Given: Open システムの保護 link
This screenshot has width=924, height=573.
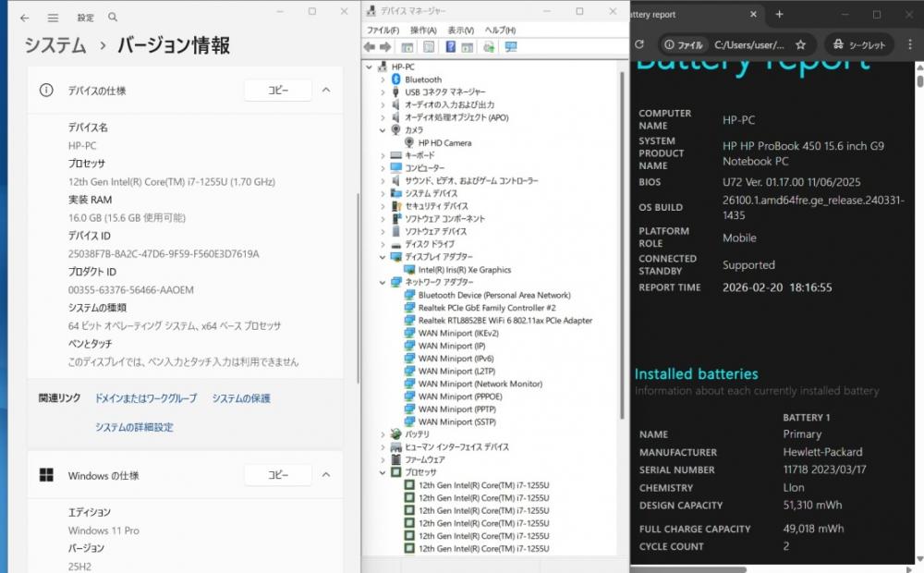Looking at the screenshot, I should click(241, 398).
